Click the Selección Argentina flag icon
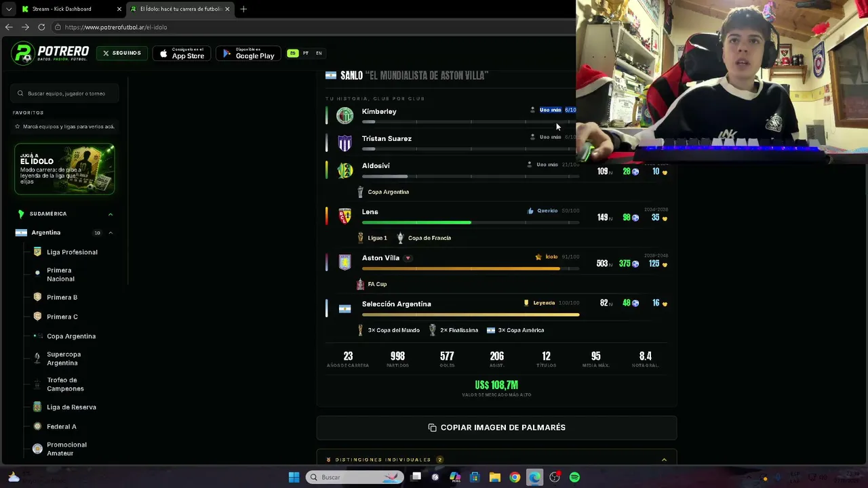The image size is (868, 488). [345, 308]
